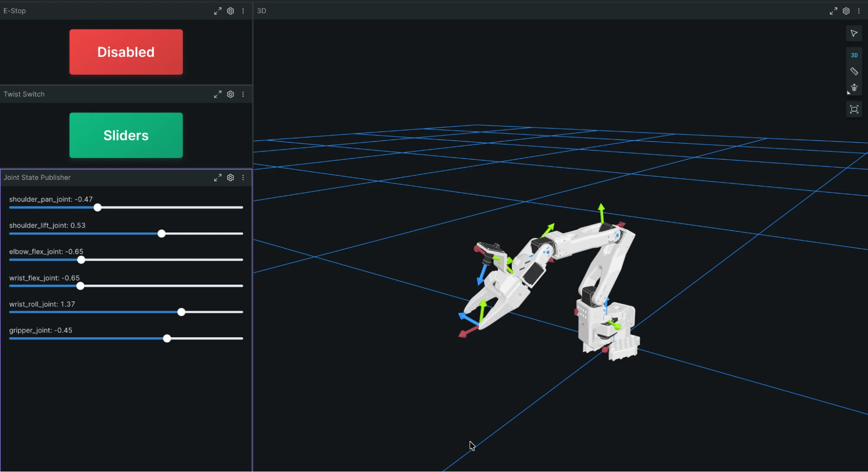This screenshot has height=472, width=868.
Task: Click the 'shoulder_pan_joint: -0.47' label
Action: point(51,199)
